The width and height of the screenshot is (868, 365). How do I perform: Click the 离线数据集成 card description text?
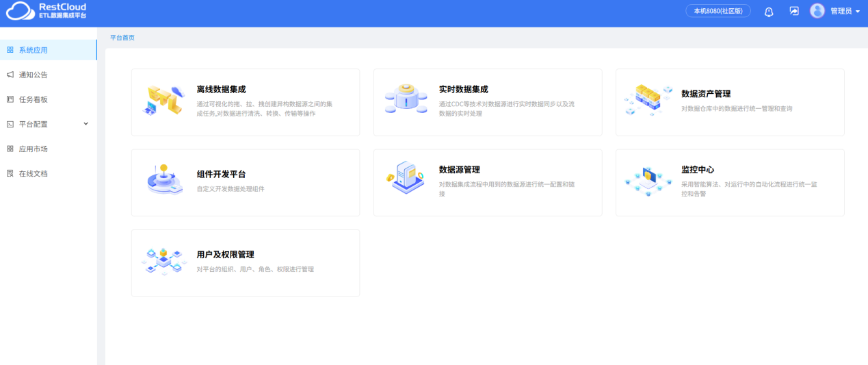click(x=264, y=109)
